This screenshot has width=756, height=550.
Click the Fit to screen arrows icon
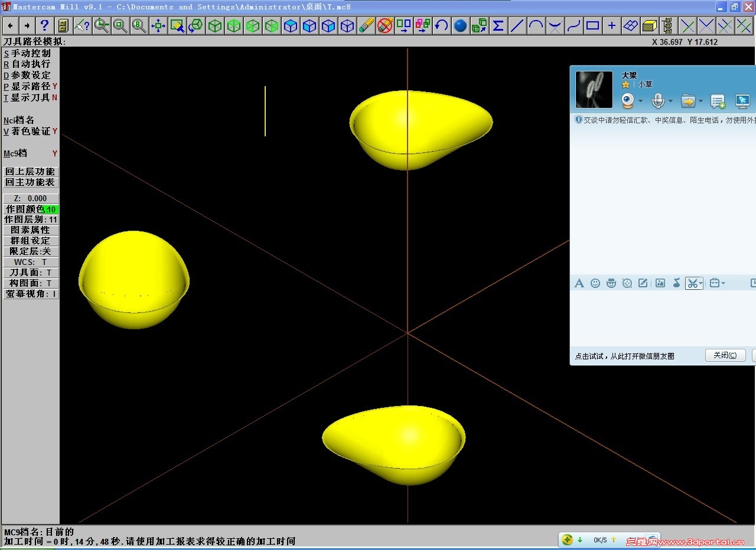click(x=158, y=25)
